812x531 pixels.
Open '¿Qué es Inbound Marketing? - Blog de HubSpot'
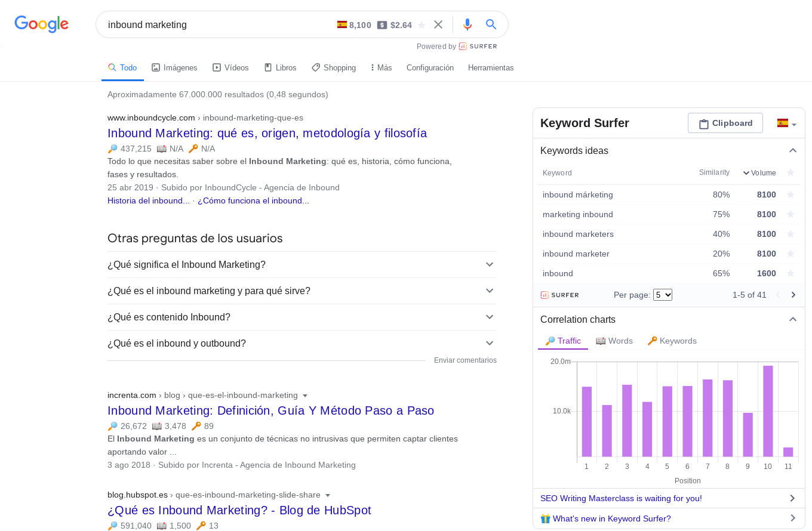click(x=239, y=510)
